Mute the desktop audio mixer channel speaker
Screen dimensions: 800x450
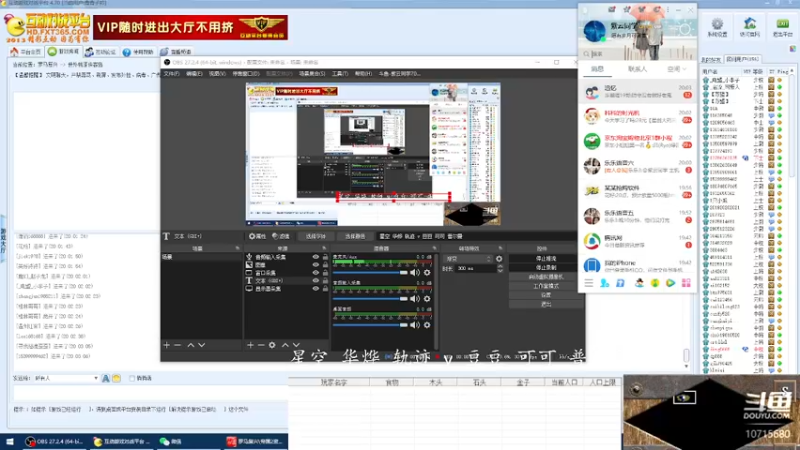[415, 325]
